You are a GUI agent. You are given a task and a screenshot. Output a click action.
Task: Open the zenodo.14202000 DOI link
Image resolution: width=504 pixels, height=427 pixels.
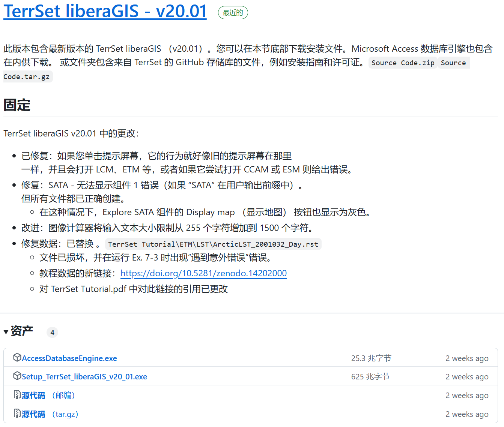click(204, 273)
